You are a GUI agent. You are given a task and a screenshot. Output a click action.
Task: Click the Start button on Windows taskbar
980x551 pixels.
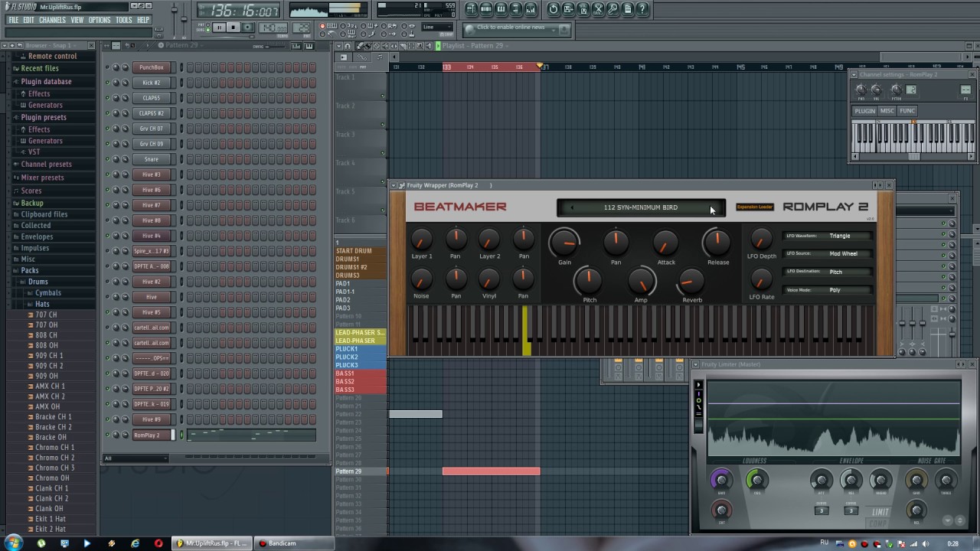pos(13,543)
